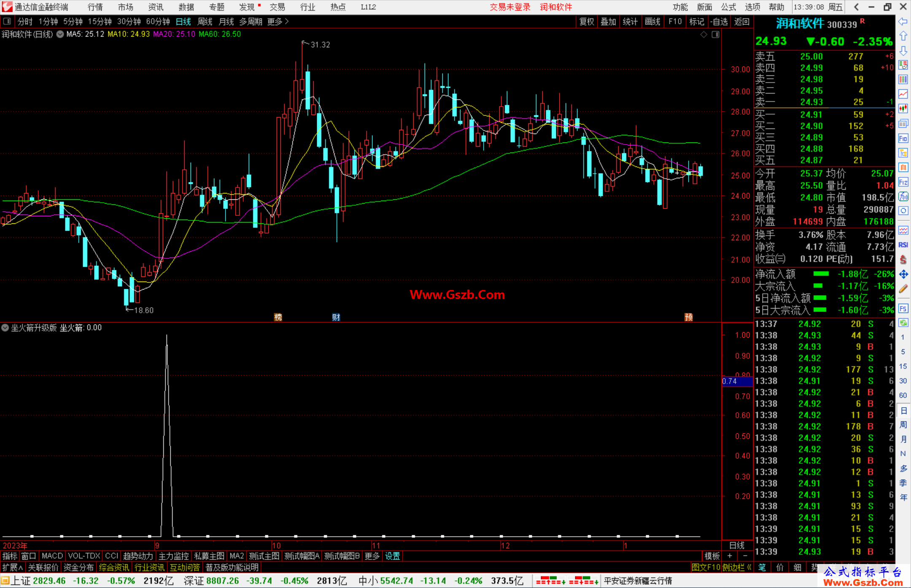Click the FS sidebar icon
This screenshot has height=588, width=911.
(x=903, y=309)
